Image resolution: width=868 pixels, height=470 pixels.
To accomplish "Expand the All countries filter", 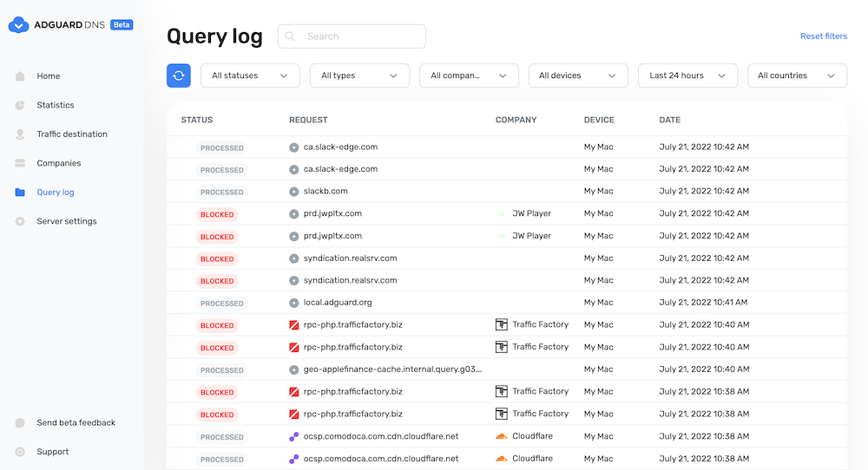I will point(797,75).
